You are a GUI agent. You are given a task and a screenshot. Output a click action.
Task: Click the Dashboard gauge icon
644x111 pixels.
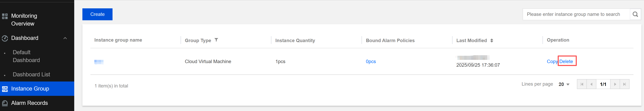(x=5, y=38)
